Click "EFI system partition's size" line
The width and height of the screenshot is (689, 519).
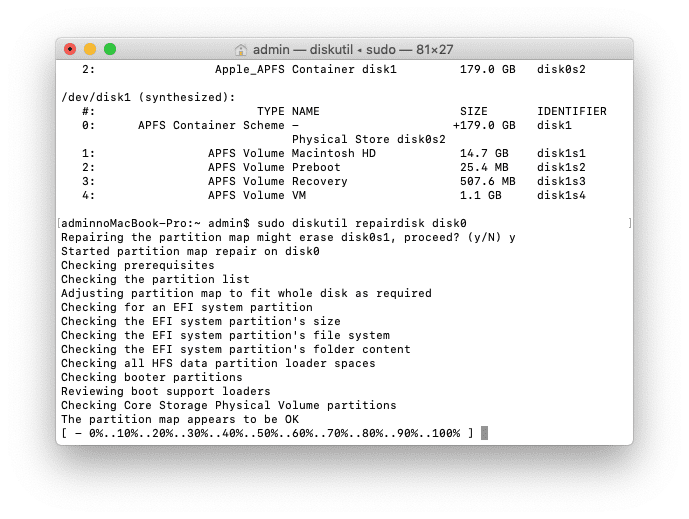click(201, 322)
